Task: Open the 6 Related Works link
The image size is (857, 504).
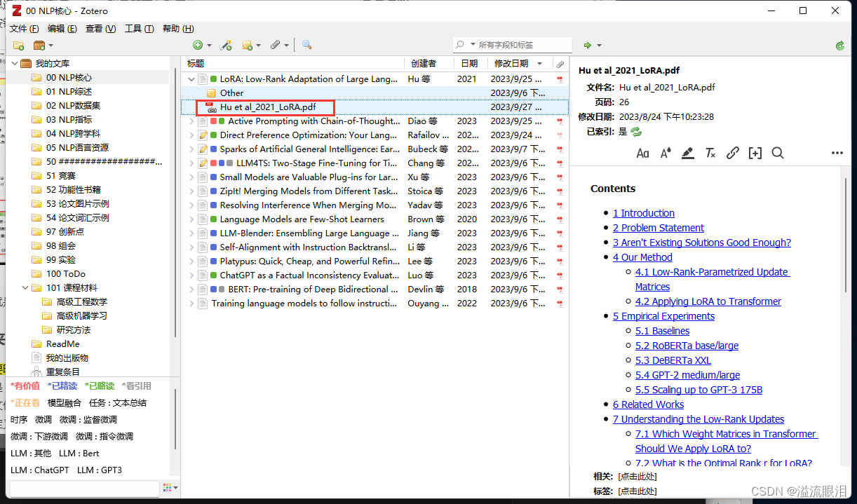Action: [648, 404]
